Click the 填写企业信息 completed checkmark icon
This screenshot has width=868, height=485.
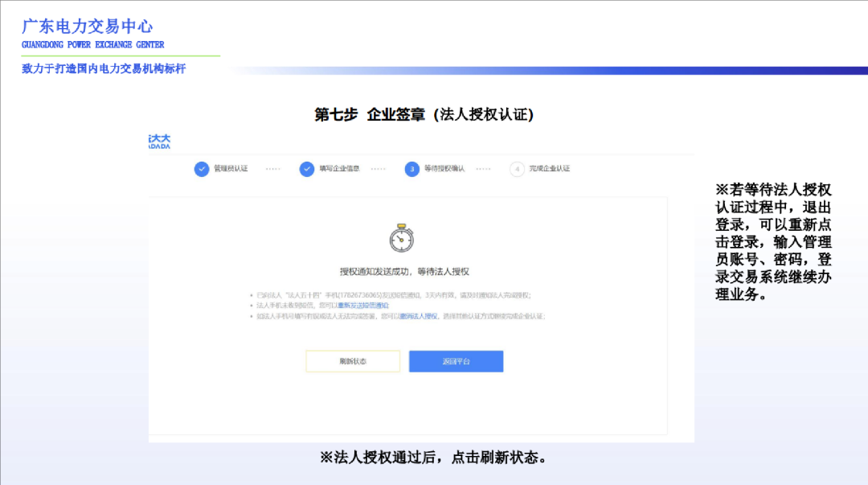pos(306,169)
